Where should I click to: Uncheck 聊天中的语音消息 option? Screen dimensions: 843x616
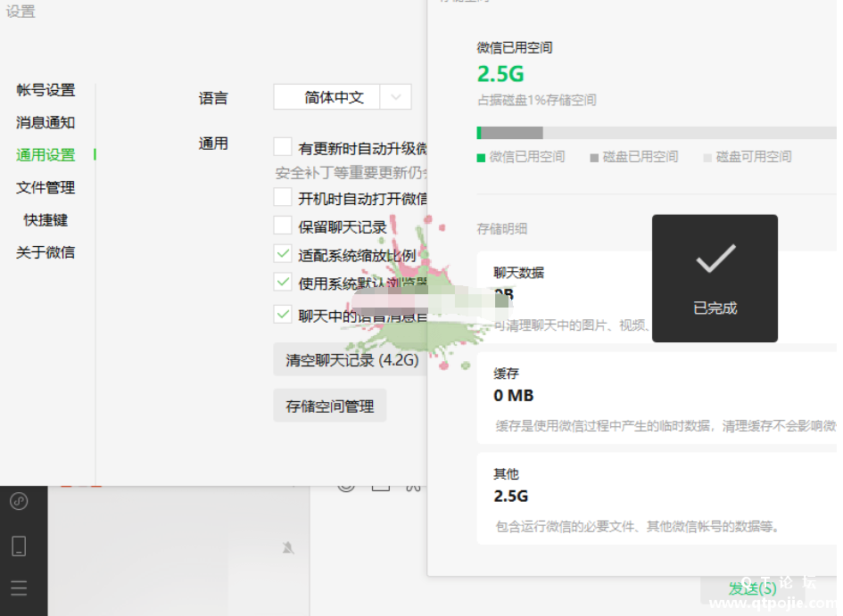[x=283, y=315]
